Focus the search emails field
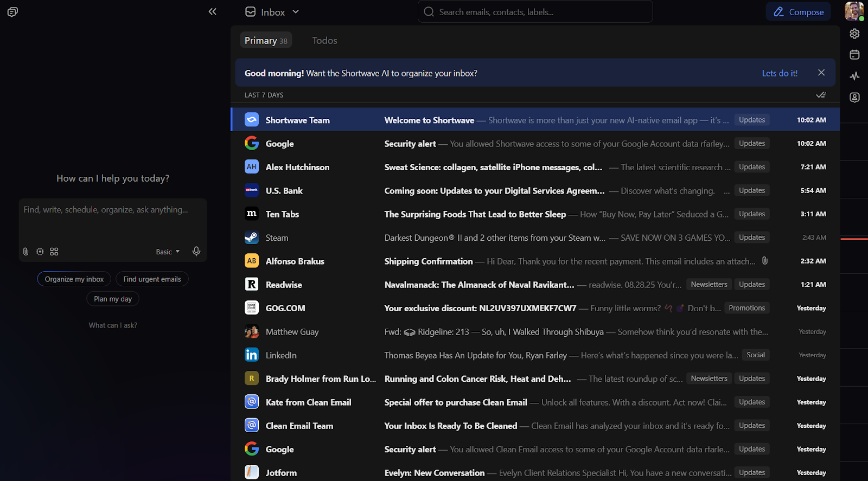Screen dimensions: 868x481 coord(535,12)
